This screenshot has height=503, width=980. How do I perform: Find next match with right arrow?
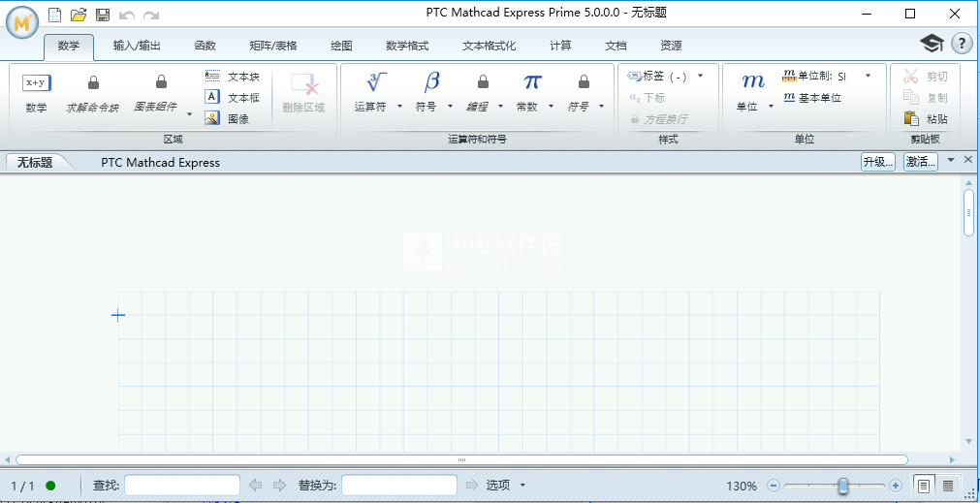point(279,485)
